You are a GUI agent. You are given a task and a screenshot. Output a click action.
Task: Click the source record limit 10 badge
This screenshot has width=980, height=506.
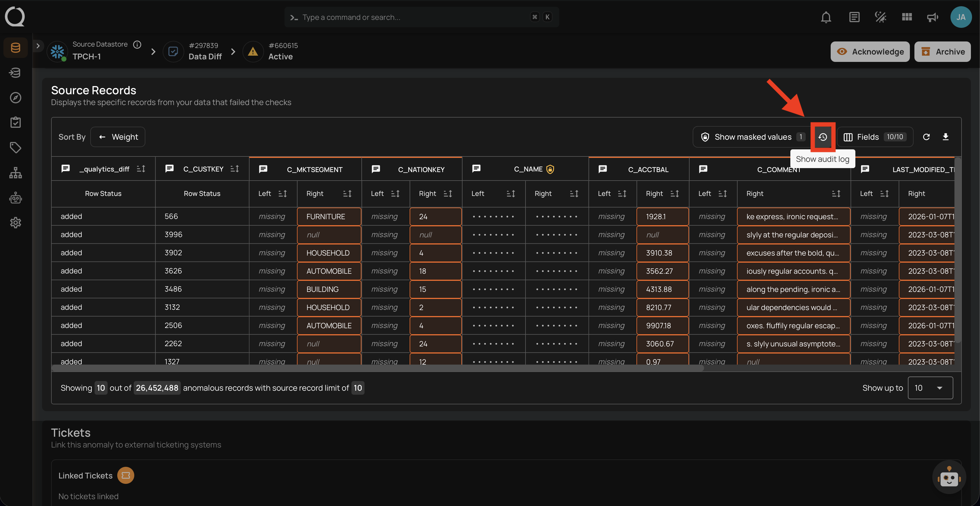tap(358, 388)
